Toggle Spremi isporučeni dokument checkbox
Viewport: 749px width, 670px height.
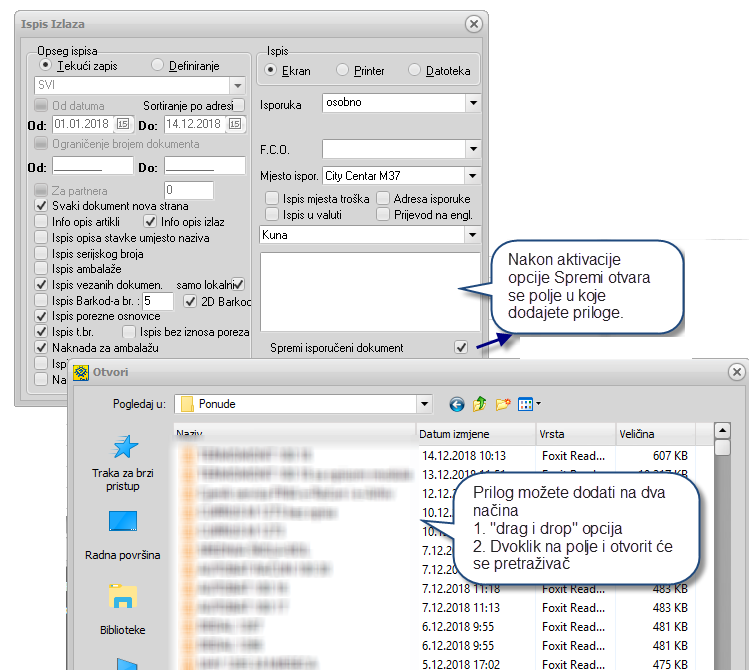[x=461, y=347]
